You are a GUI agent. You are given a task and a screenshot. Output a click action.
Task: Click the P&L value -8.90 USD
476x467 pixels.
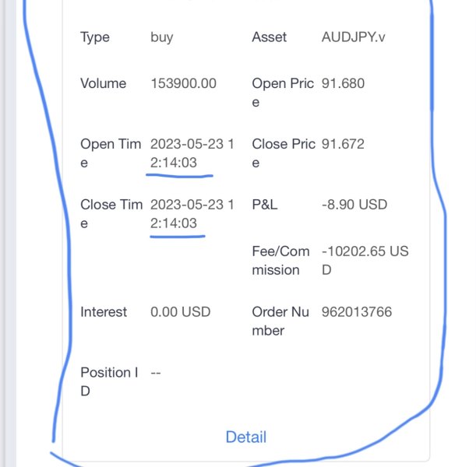click(354, 205)
